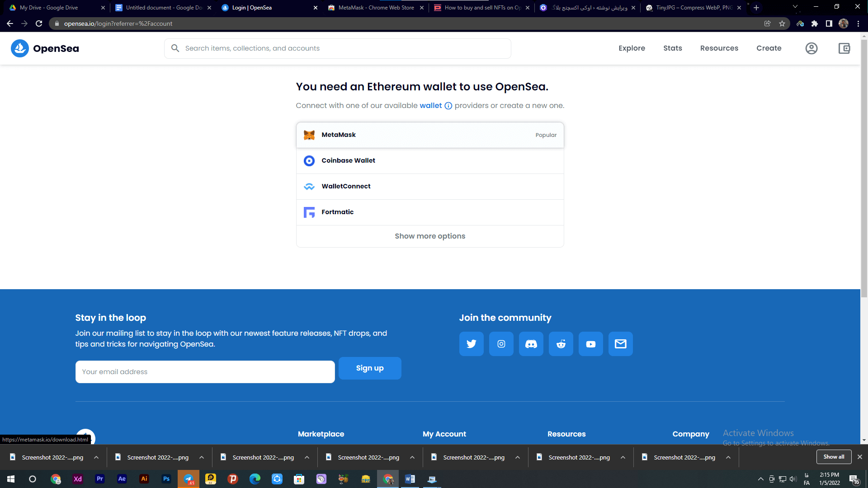Expand first screenshot download options
This screenshot has height=488, width=868.
tap(96, 457)
